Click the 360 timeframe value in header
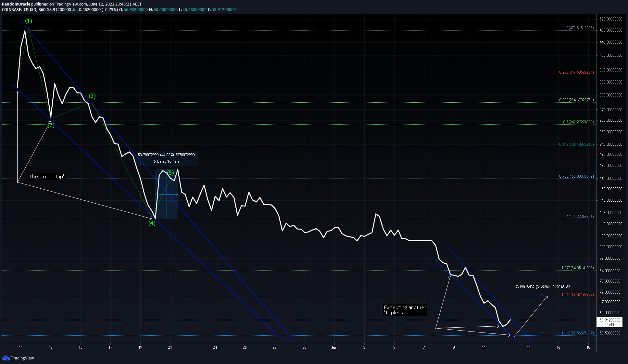Image resolution: width=628 pixels, height=364 pixels. [42, 10]
